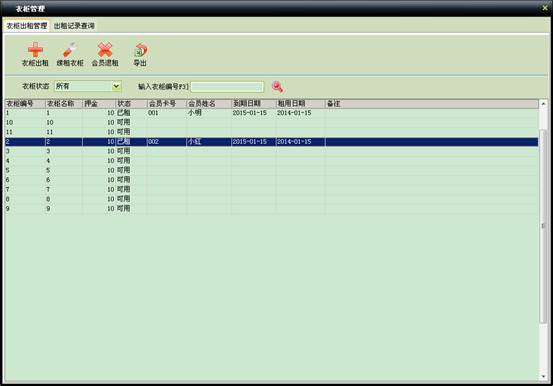The image size is (553, 386).
Task: Close the 衣柜管理 window
Action: click(x=545, y=7)
